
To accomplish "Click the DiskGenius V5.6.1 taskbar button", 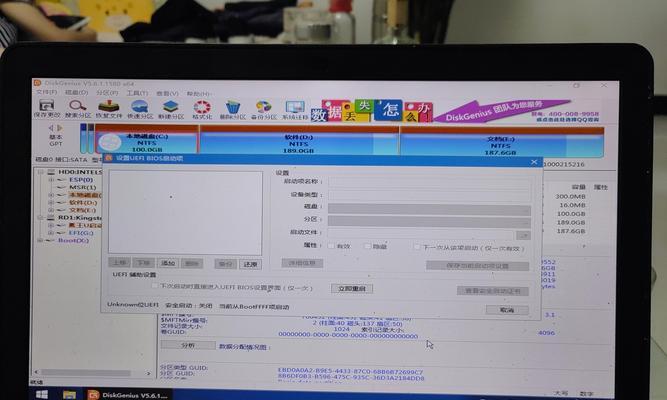I will coord(128,395).
